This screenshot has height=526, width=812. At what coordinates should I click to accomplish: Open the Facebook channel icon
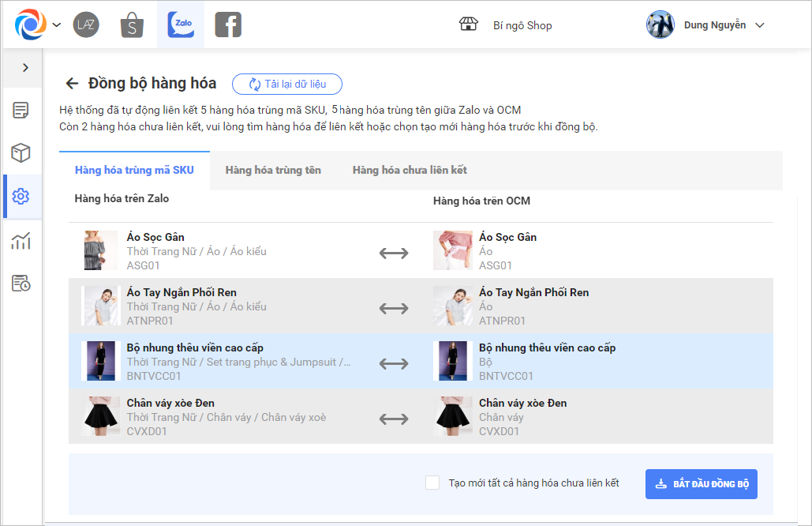(x=228, y=24)
